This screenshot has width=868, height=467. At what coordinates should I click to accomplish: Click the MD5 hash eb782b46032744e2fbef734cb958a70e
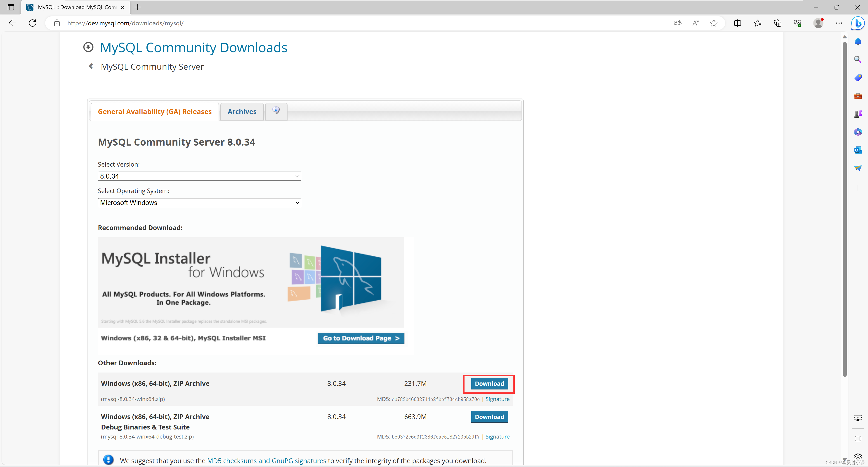point(435,399)
